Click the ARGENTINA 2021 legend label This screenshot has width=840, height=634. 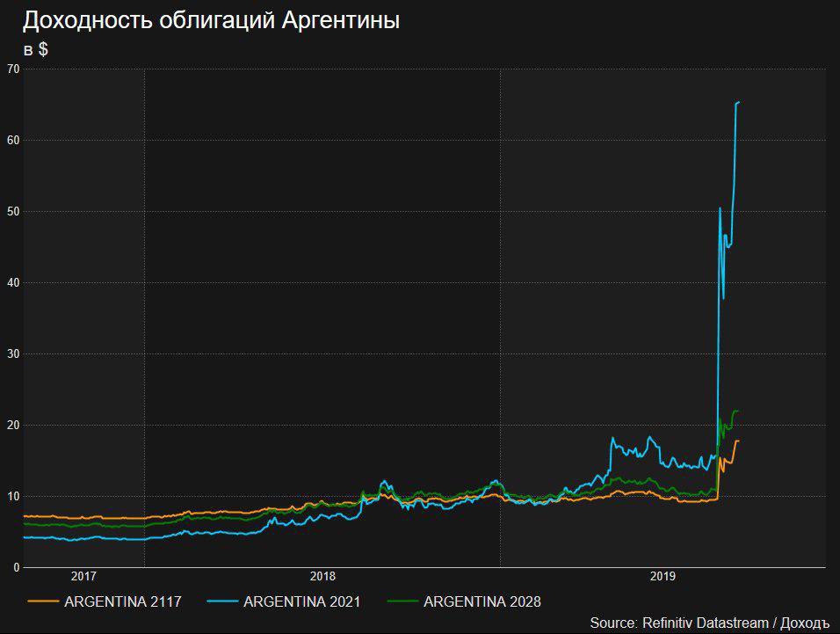click(302, 601)
